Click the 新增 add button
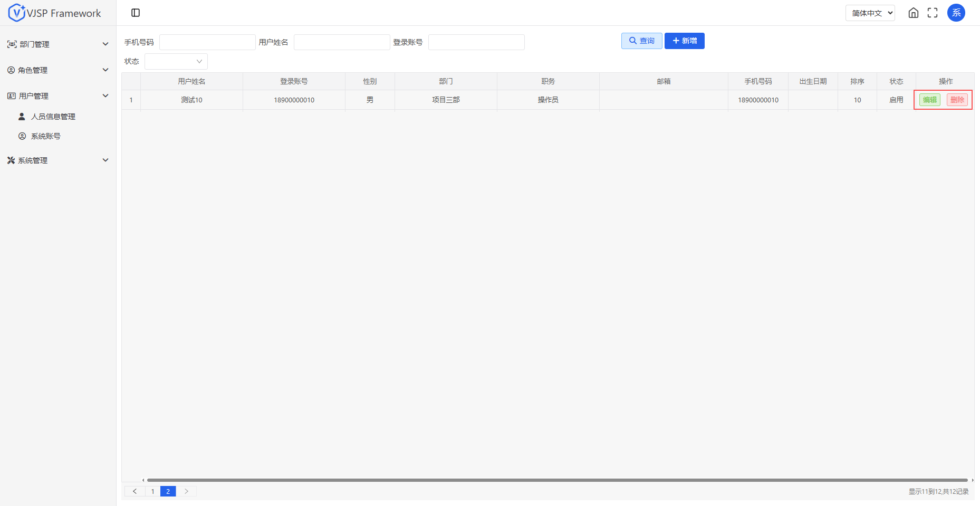The height and width of the screenshot is (506, 980). pos(684,41)
